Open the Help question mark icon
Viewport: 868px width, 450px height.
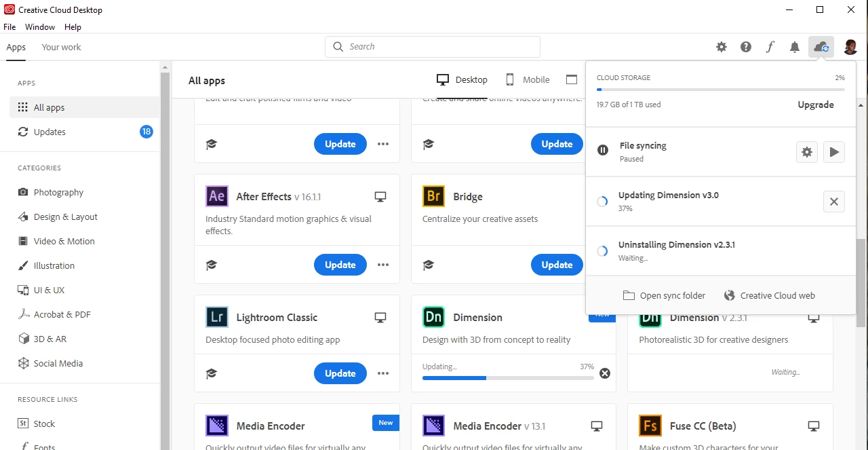click(746, 47)
